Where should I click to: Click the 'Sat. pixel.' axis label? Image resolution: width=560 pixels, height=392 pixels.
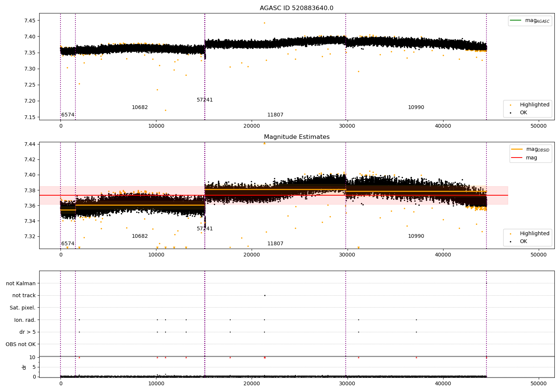[23, 308]
